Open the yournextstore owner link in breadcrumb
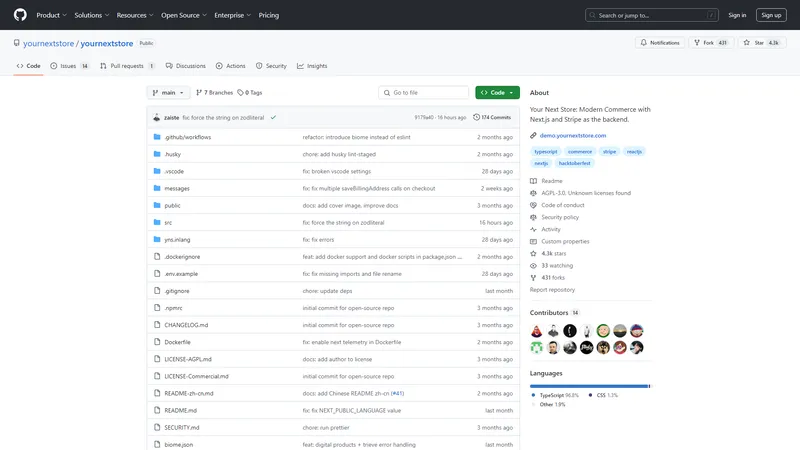This screenshot has width=800, height=450. 48,43
